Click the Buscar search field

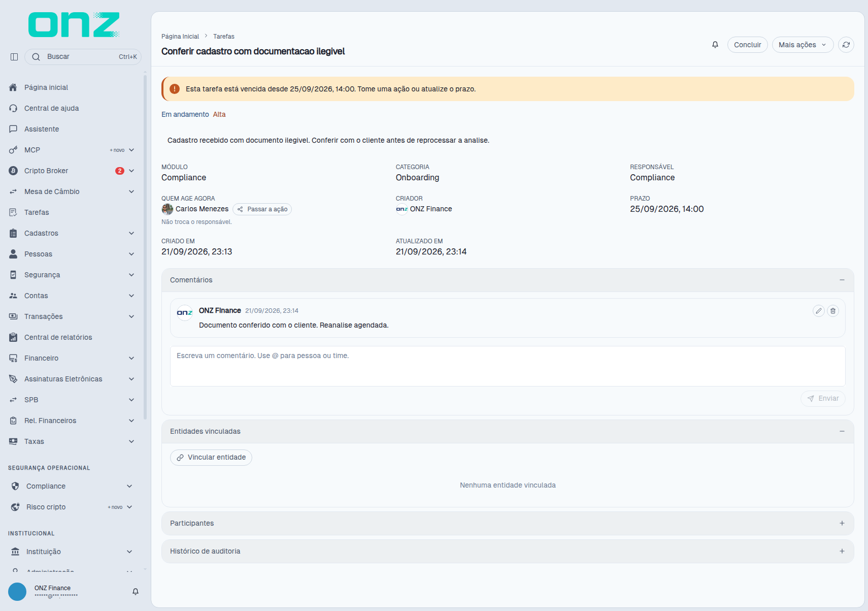pyautogui.click(x=83, y=57)
